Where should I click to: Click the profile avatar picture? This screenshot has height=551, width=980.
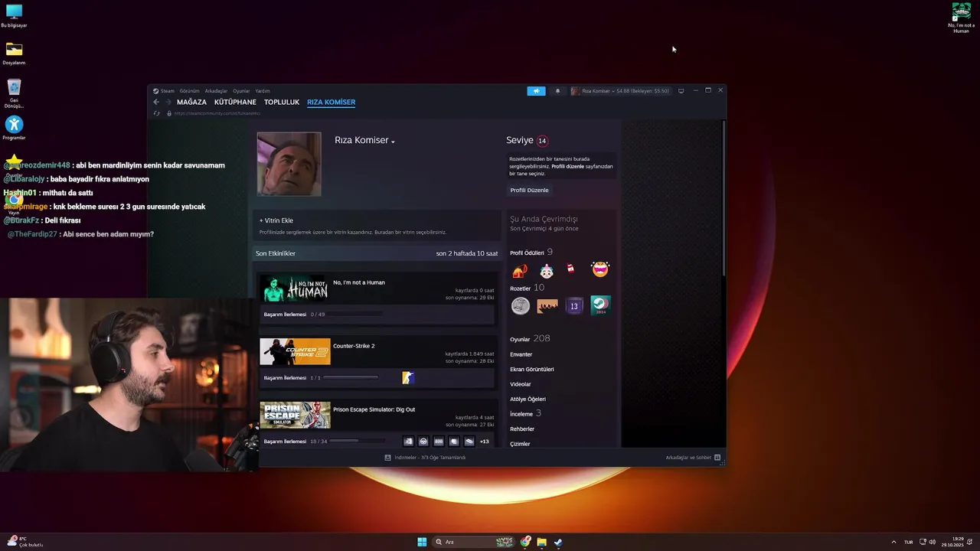coord(289,164)
